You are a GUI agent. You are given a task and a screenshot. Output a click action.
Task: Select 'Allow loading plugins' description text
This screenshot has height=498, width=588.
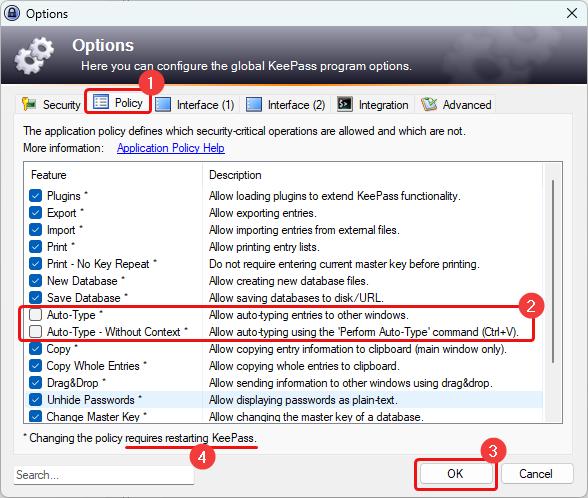coord(334,196)
